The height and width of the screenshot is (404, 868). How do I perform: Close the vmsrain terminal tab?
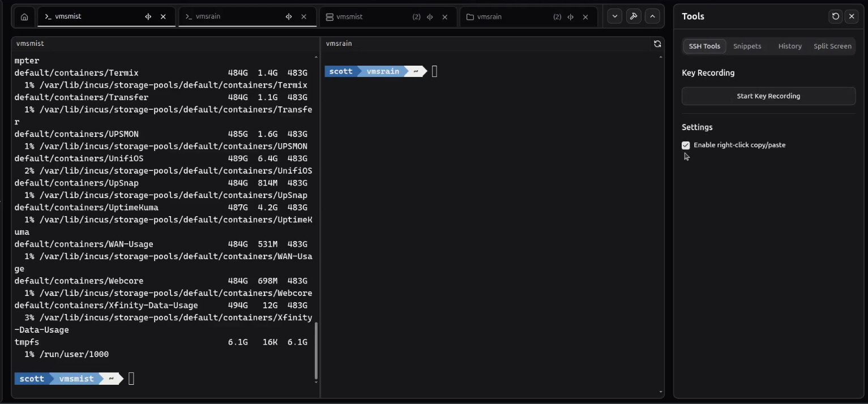(x=304, y=17)
